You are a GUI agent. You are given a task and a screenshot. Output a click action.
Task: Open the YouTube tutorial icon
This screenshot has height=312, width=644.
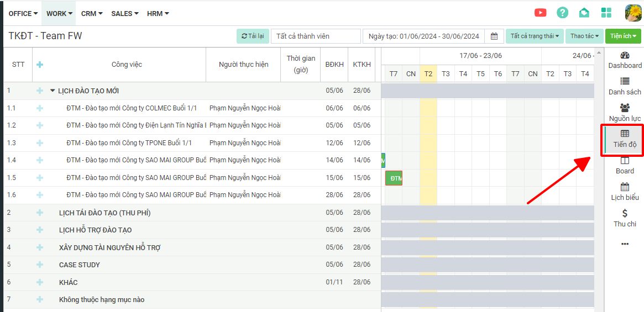[x=540, y=13]
